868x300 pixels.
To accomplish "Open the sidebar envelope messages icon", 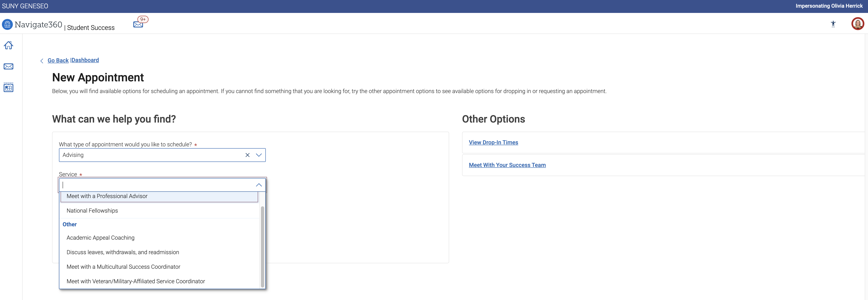I will (x=8, y=66).
